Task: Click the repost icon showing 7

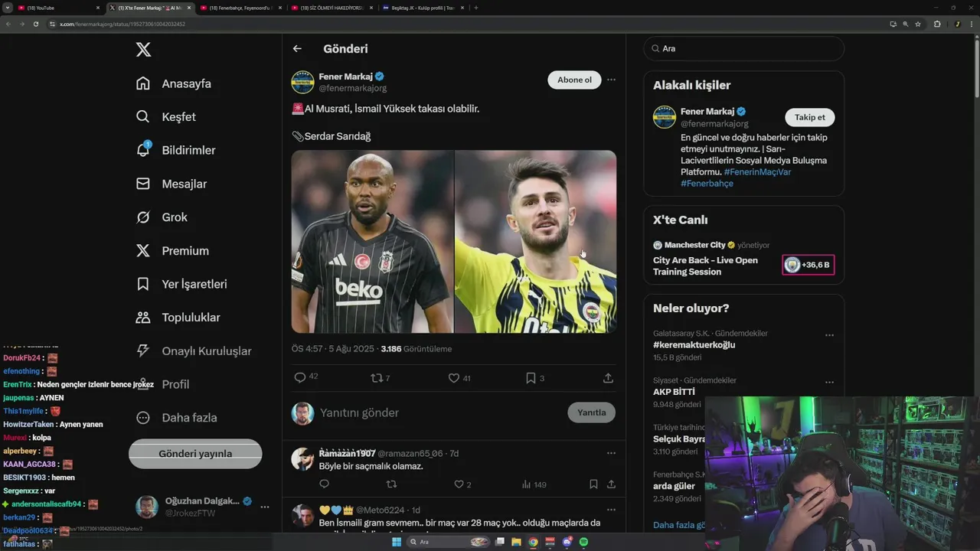Action: (x=381, y=377)
